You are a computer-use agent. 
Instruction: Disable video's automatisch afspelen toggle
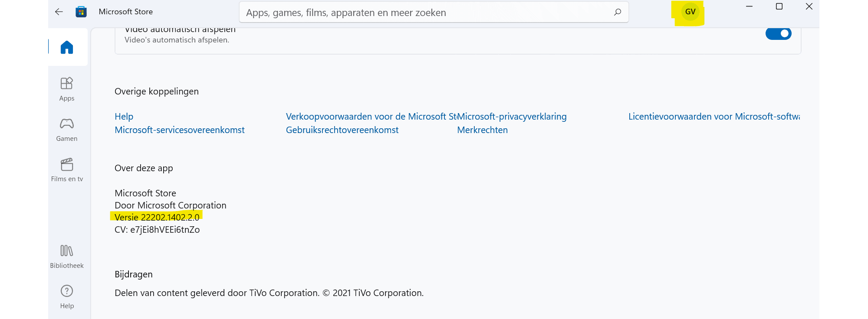(779, 33)
